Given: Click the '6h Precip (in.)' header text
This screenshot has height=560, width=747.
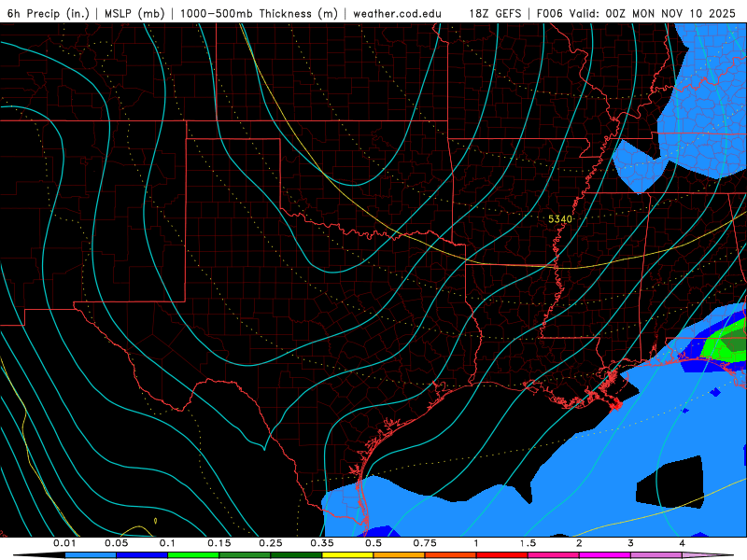Looking at the screenshot, I should 49,13.
